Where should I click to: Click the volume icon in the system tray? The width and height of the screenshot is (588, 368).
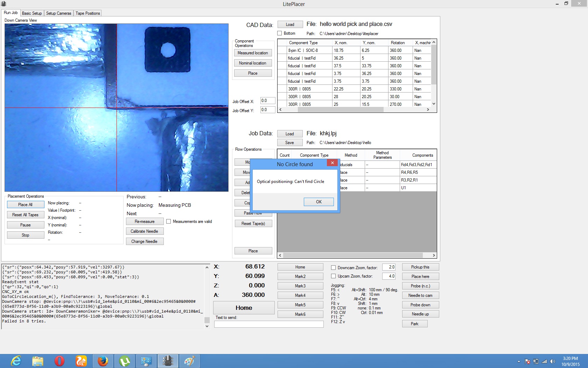553,361
